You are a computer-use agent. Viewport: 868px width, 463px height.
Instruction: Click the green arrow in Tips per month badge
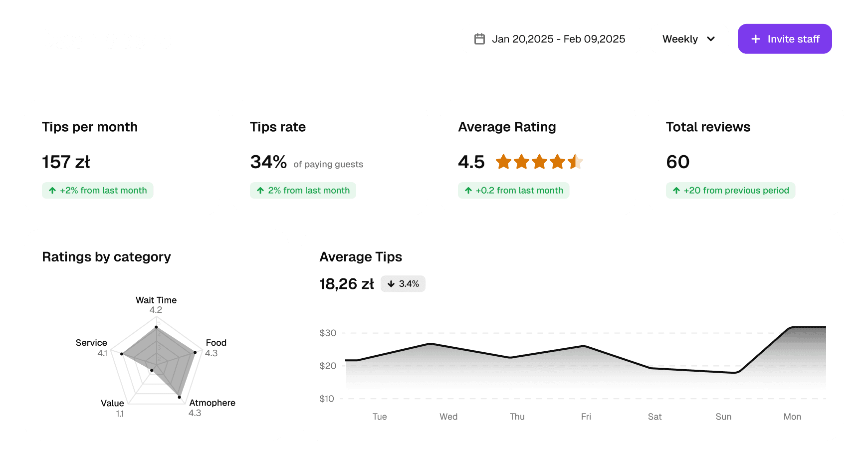coord(52,191)
